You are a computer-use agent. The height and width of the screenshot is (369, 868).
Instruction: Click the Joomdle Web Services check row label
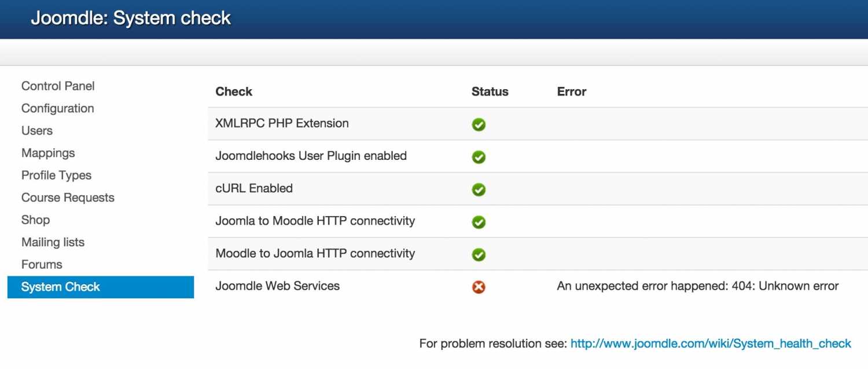tap(277, 286)
